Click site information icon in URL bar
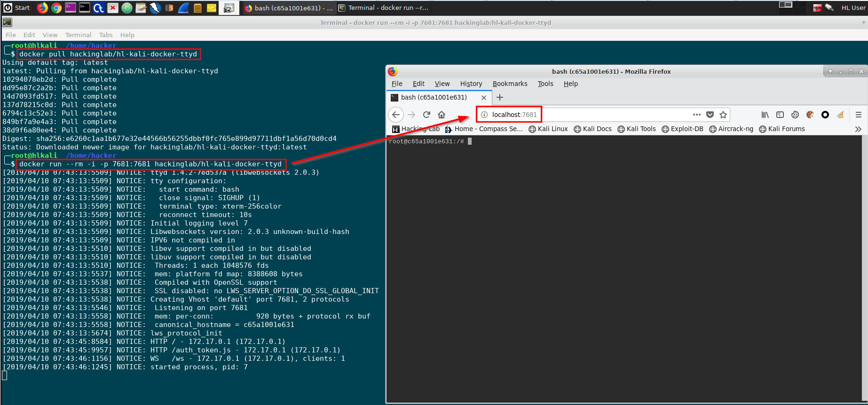Viewport: 868px width, 405px height. [484, 115]
